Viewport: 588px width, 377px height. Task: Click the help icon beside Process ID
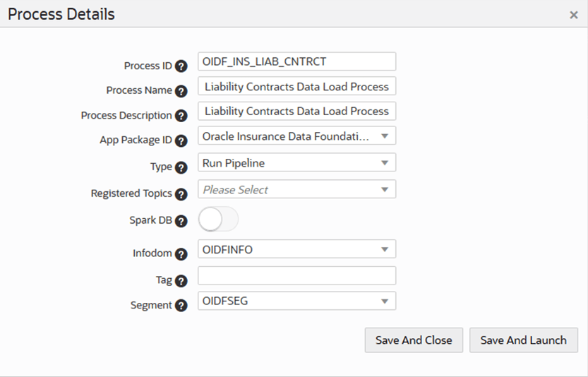tap(181, 66)
